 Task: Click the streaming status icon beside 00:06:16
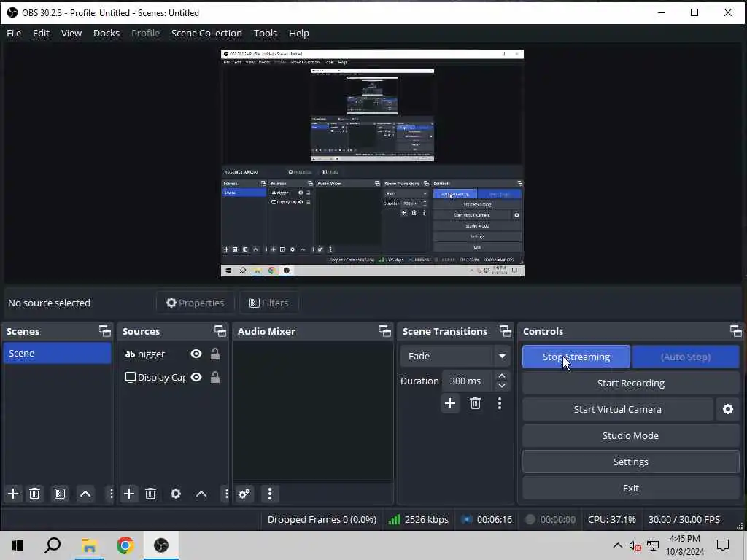(x=467, y=519)
